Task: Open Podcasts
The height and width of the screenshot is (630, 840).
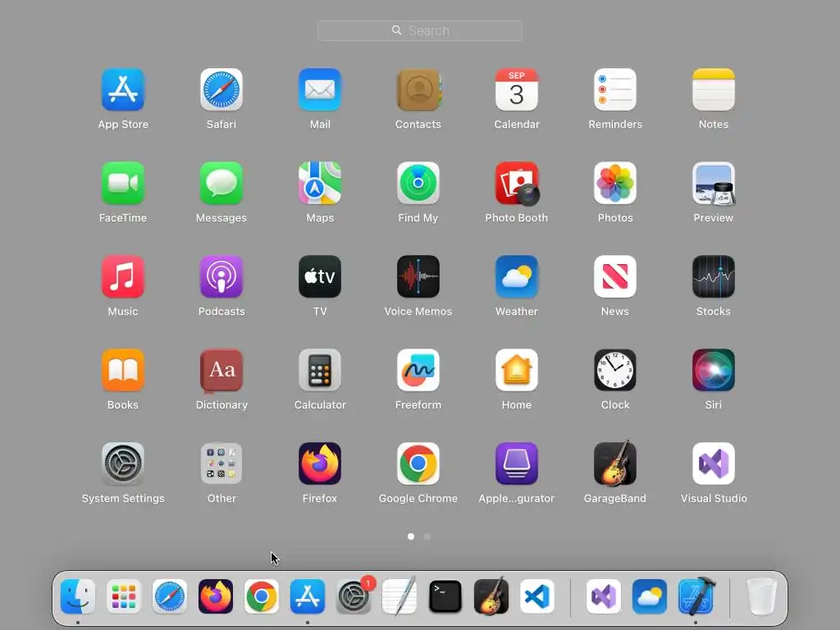Action: click(221, 276)
